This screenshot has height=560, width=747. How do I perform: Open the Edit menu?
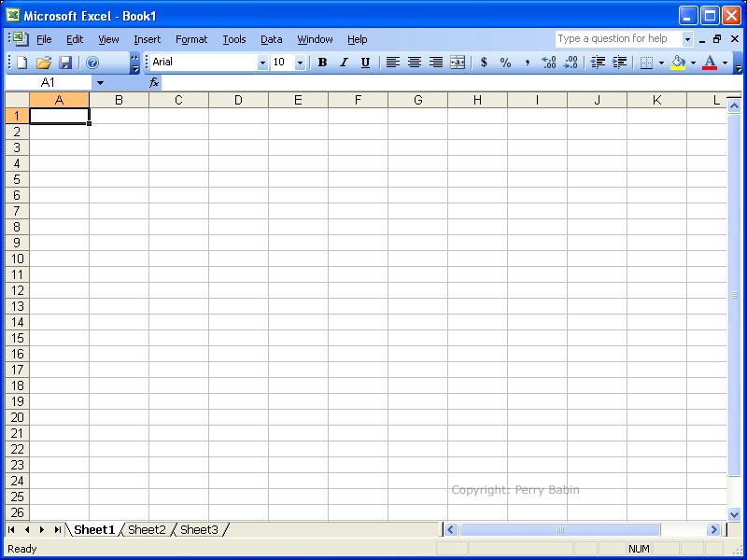pyautogui.click(x=75, y=39)
